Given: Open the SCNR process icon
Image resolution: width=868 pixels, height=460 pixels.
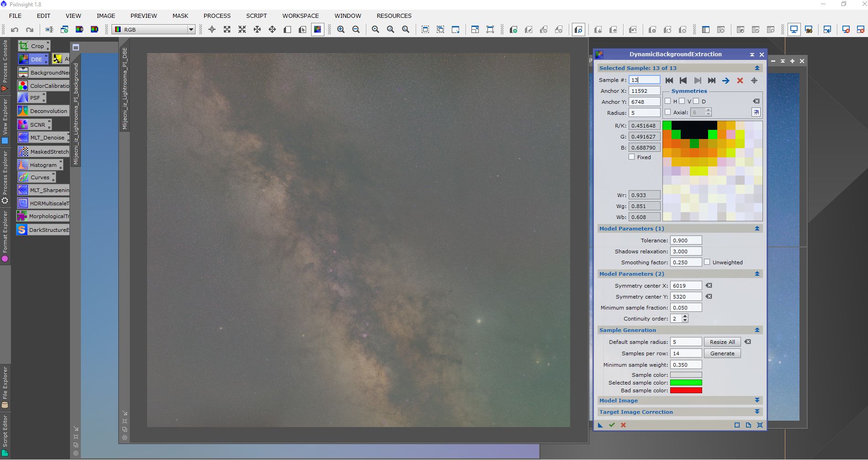Looking at the screenshot, I should tap(34, 124).
